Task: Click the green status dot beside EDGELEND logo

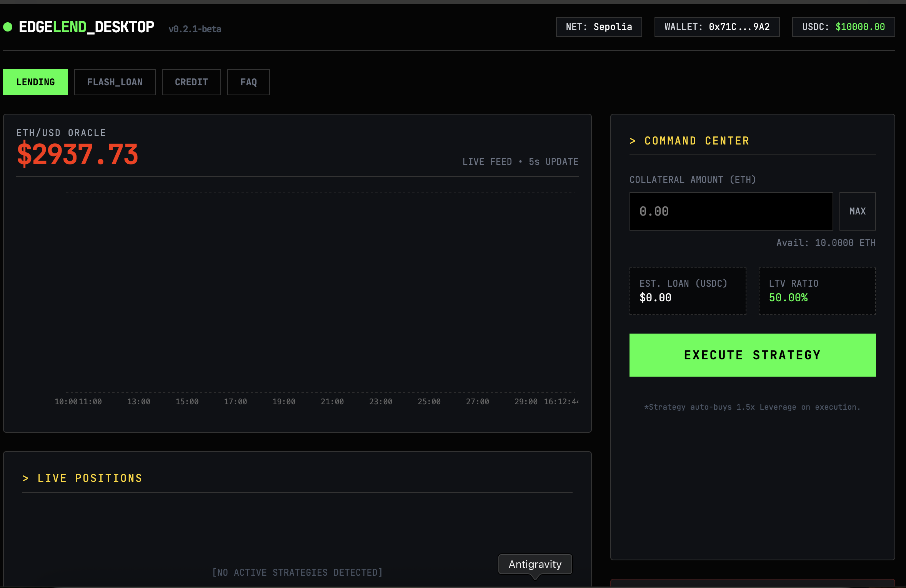Action: pos(8,27)
